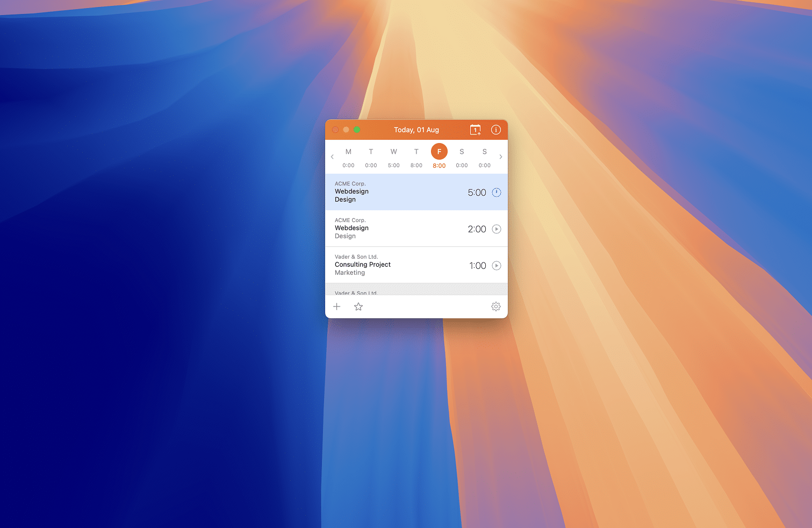Select Saturday in week strip

[x=462, y=152]
